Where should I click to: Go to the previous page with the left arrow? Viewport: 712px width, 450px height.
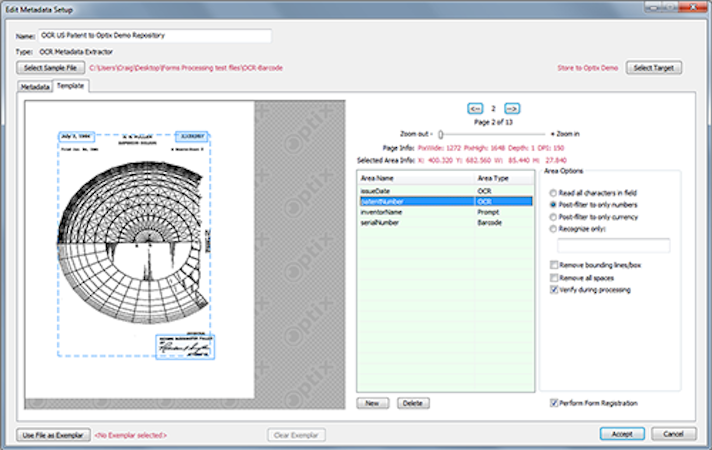pyautogui.click(x=475, y=109)
